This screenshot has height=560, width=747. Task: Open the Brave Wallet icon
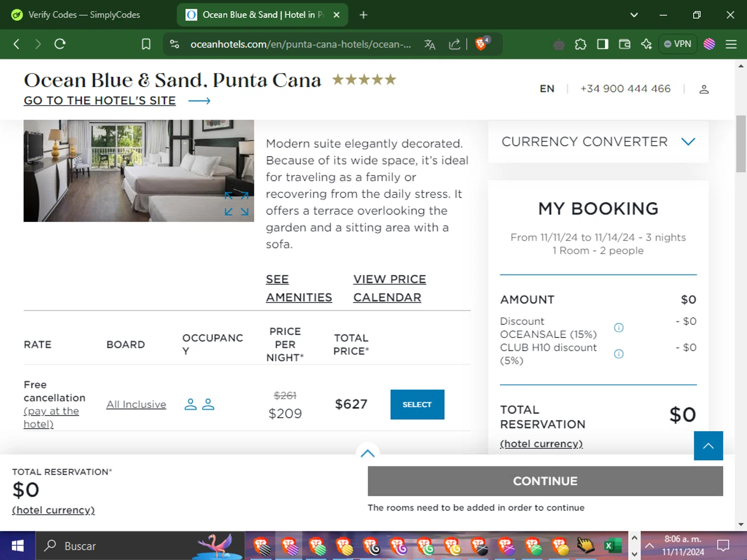coord(624,44)
